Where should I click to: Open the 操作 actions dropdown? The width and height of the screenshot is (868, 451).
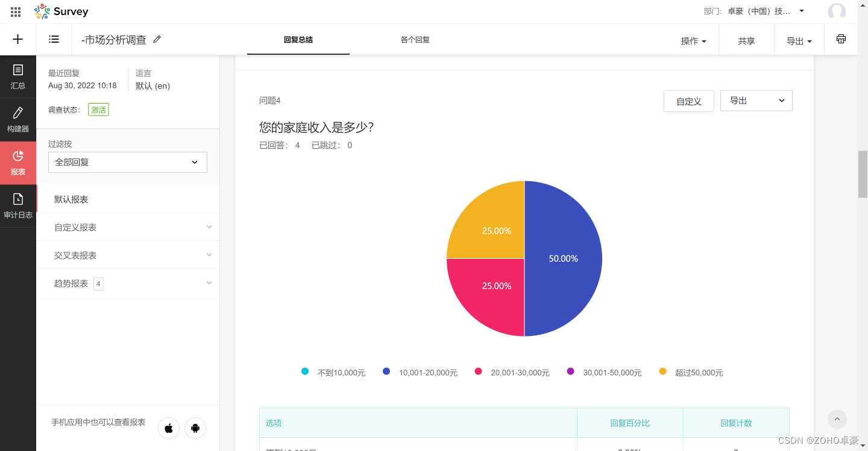pos(693,41)
